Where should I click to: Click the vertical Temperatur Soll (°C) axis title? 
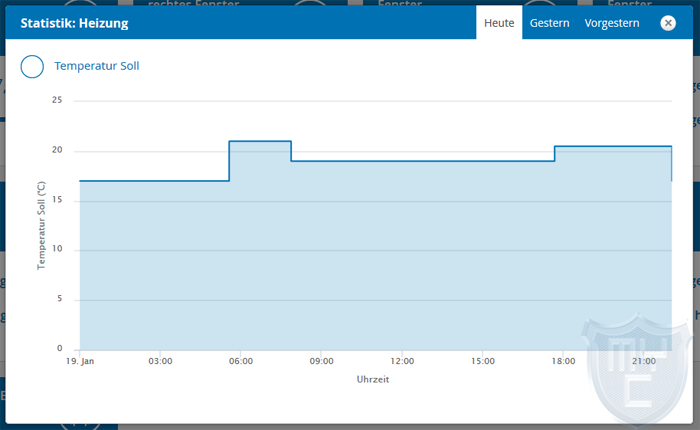[x=42, y=225]
